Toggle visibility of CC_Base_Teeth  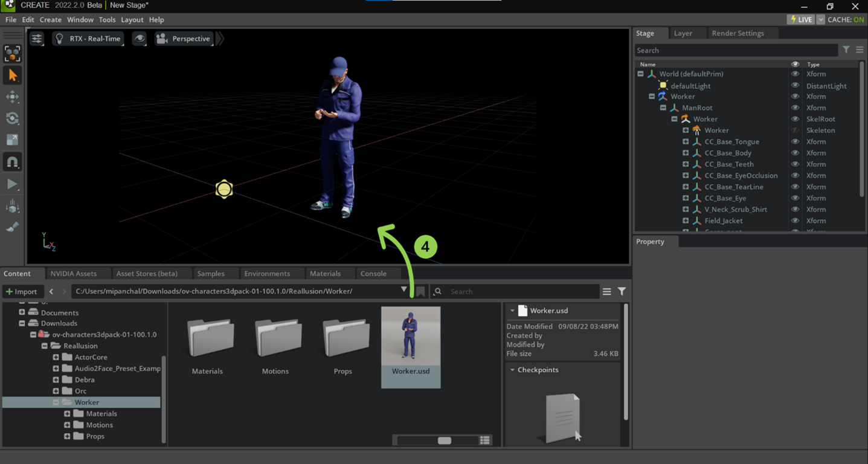coord(795,164)
